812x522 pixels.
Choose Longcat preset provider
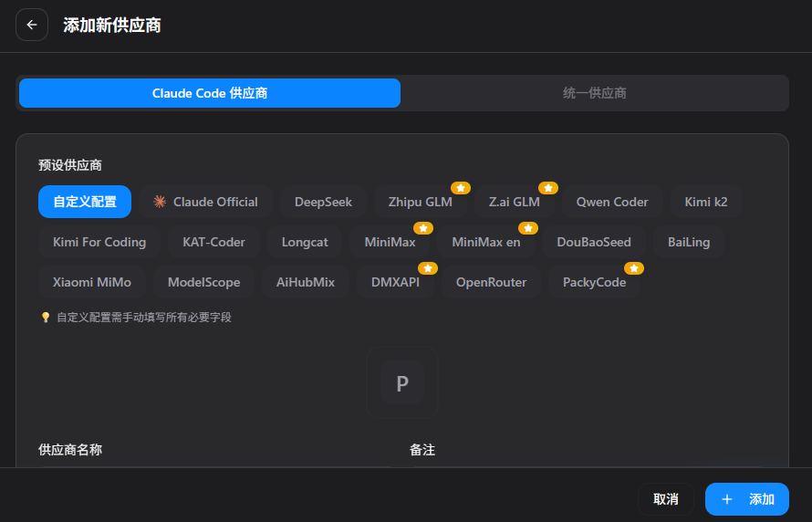[305, 242]
